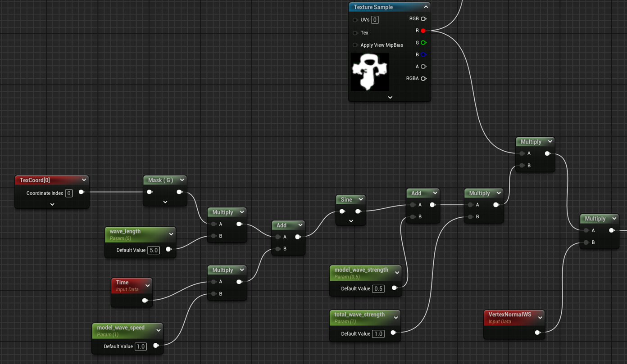
Task: Click the model_wave_strength output pin
Action: pyautogui.click(x=395, y=288)
